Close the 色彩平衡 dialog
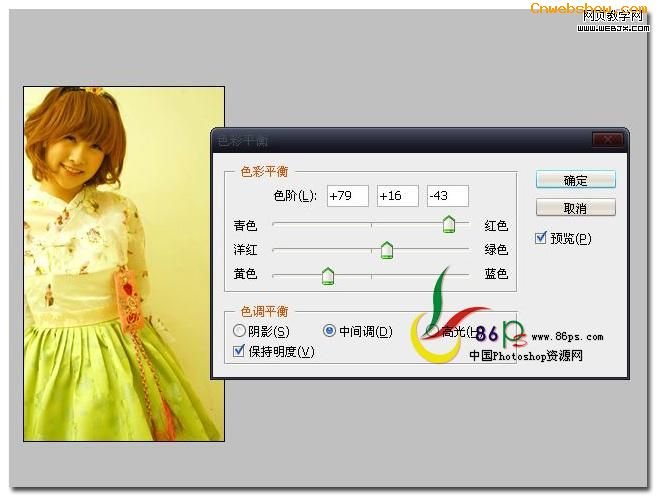 [607, 140]
